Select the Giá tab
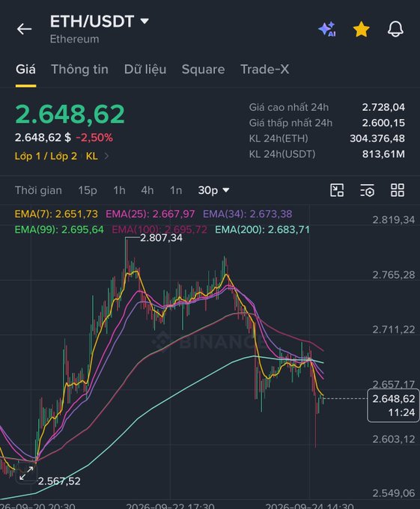 point(25,69)
